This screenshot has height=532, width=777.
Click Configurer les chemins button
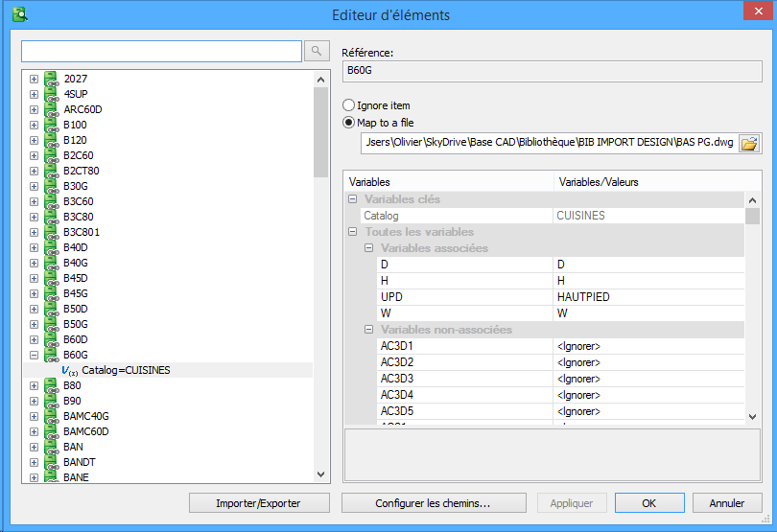[434, 503]
